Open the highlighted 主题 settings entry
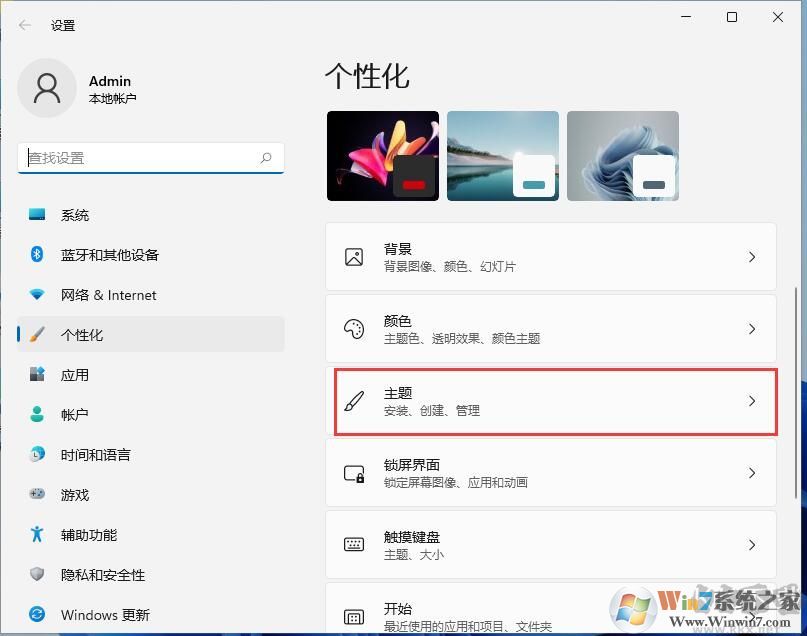The height and width of the screenshot is (636, 807). click(x=555, y=402)
